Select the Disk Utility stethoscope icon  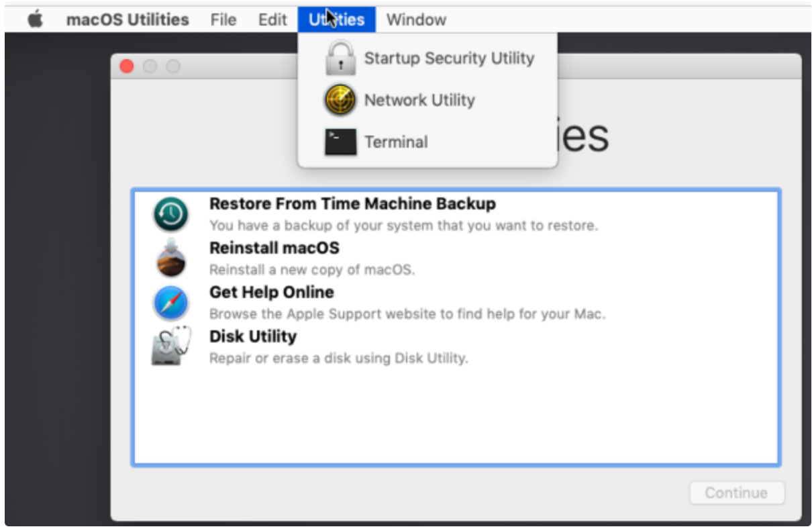tap(171, 346)
